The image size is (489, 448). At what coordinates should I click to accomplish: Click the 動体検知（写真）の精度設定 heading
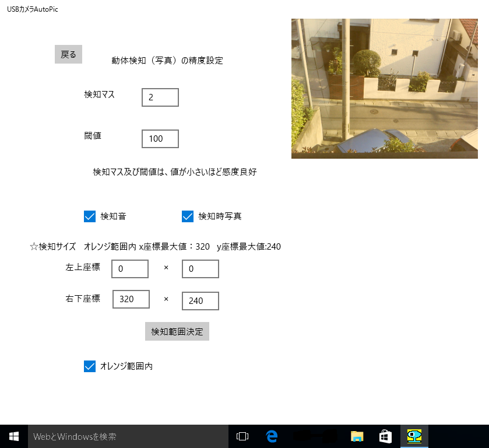pos(167,61)
